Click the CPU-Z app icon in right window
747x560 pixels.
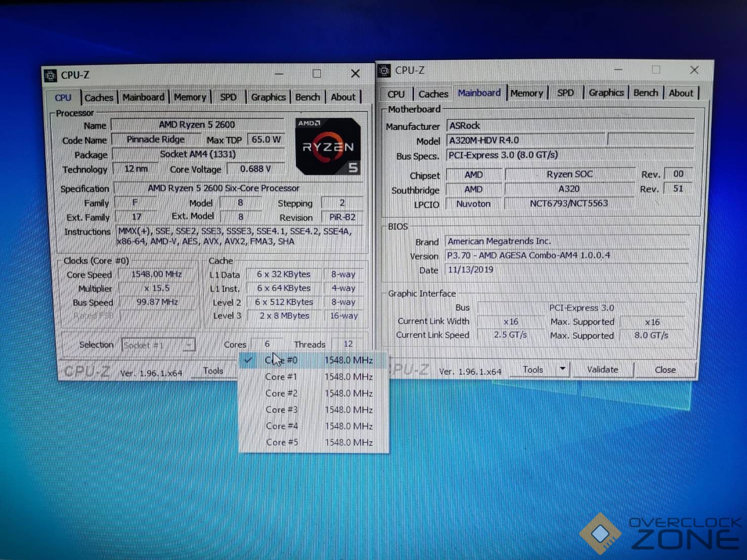(x=384, y=71)
